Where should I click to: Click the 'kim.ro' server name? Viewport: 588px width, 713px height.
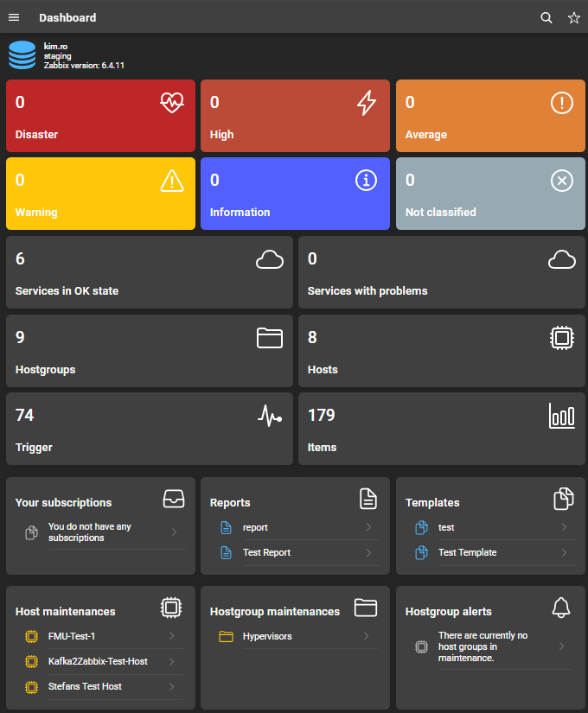[55, 47]
